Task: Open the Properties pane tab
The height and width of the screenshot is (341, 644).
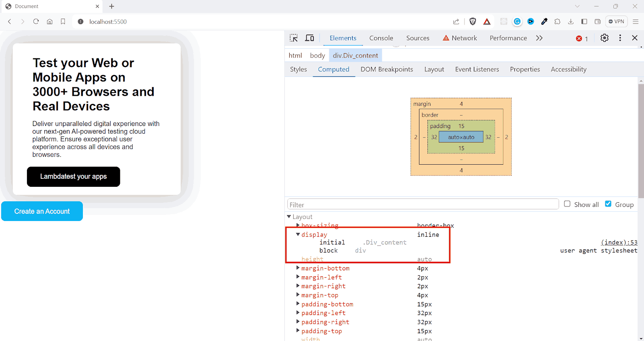Action: click(525, 69)
